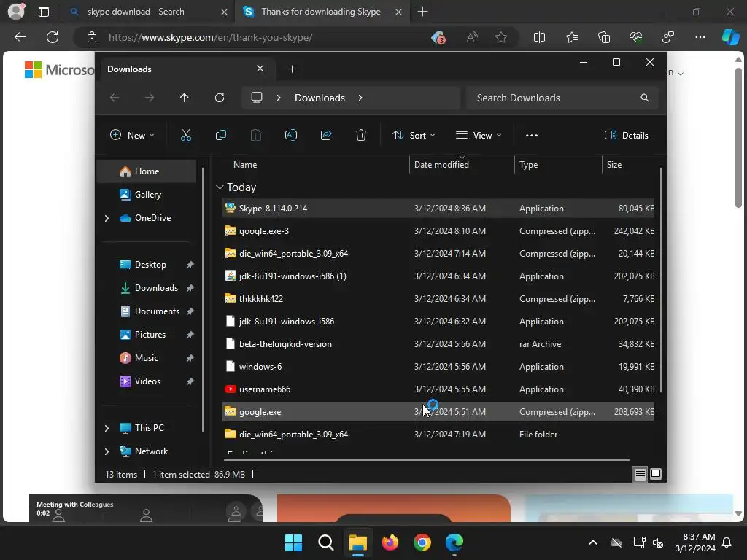Select username666 application file
The image size is (747, 560).
tap(438, 389)
